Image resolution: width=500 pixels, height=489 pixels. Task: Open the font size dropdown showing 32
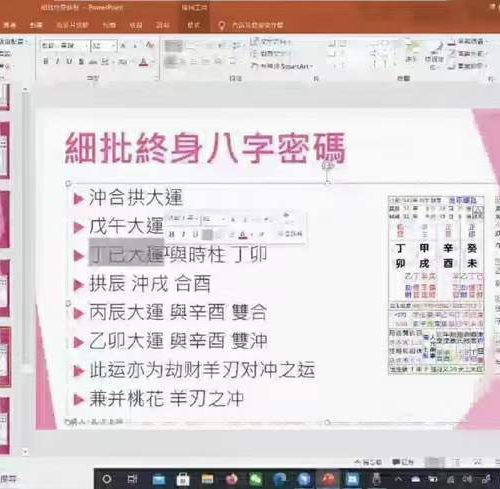(104, 45)
